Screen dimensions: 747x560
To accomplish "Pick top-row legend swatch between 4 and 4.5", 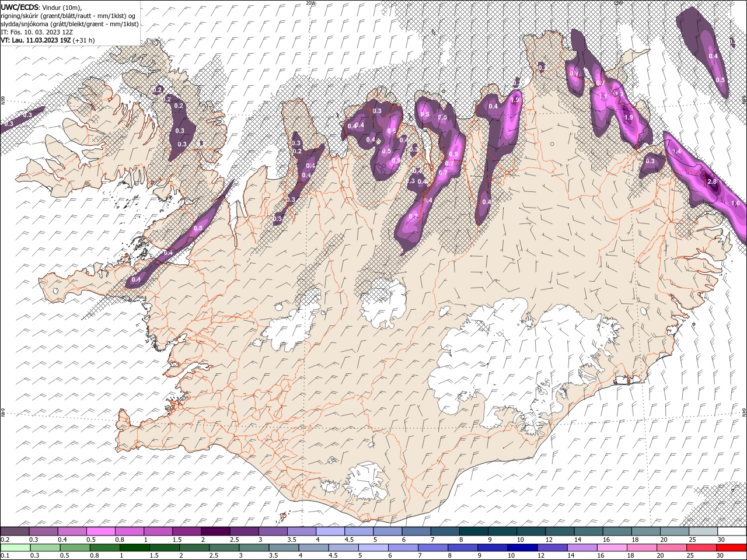I will [x=330, y=531].
